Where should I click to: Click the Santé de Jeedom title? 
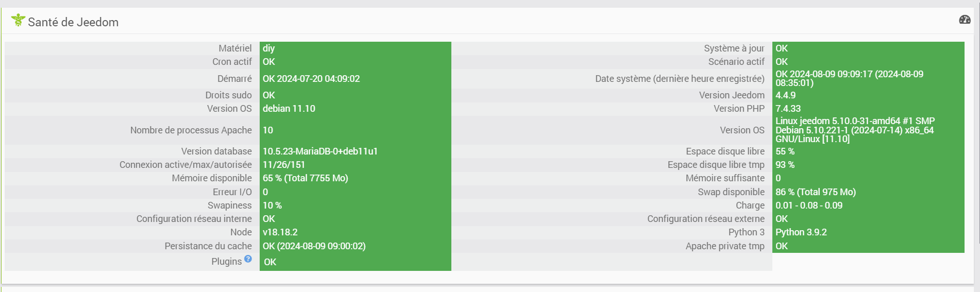click(x=73, y=22)
